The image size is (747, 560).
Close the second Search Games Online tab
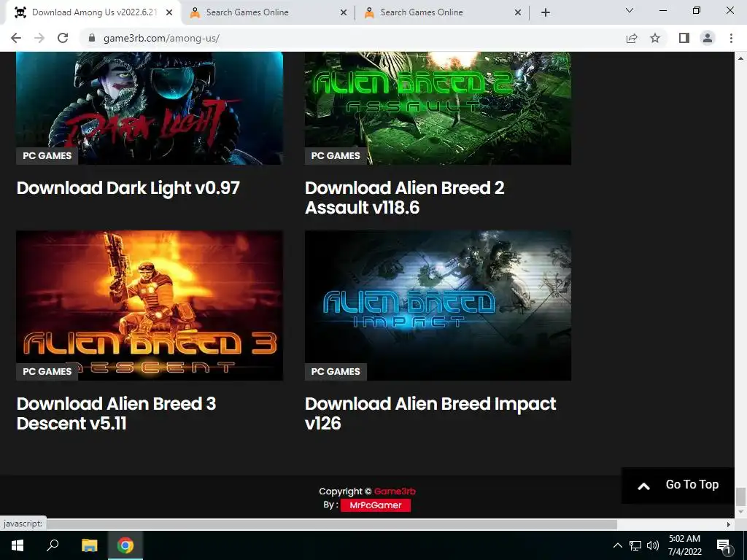point(344,13)
